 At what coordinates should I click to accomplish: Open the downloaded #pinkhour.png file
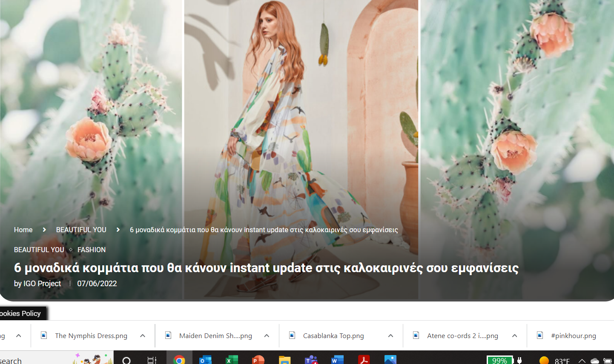click(x=573, y=336)
